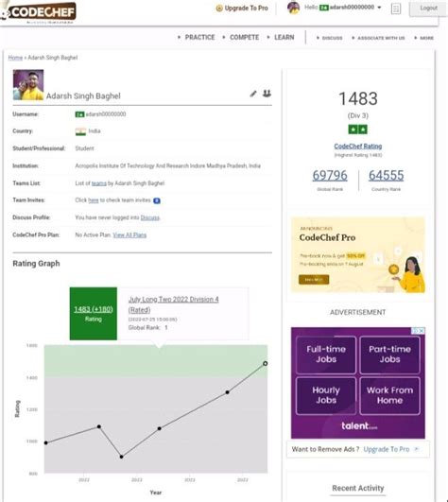Click the global rank 69796
The width and height of the screenshot is (448, 502).
coord(330,176)
